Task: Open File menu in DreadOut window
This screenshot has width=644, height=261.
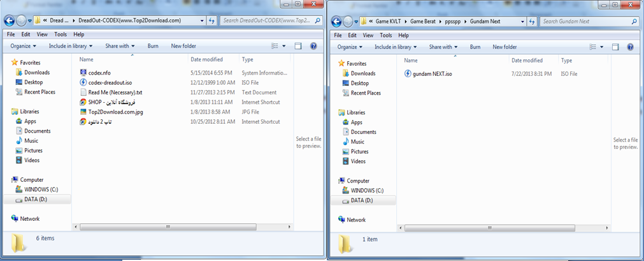Action: click(x=11, y=34)
